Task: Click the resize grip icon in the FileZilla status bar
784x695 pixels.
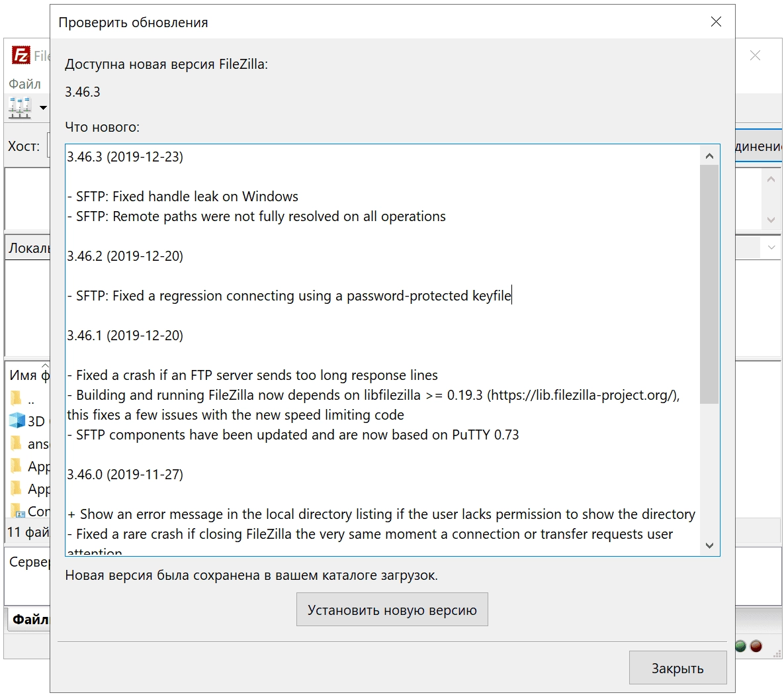Action: (x=777, y=653)
